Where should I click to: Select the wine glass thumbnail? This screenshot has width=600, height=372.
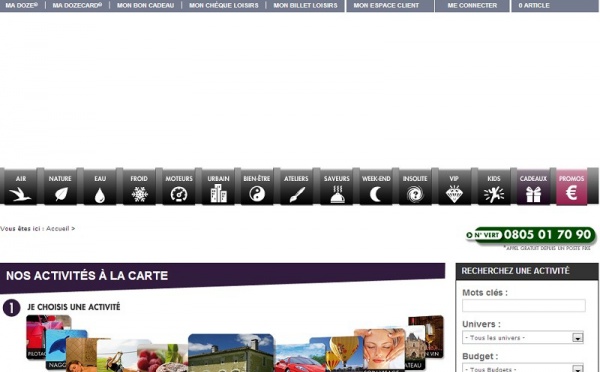point(431,336)
